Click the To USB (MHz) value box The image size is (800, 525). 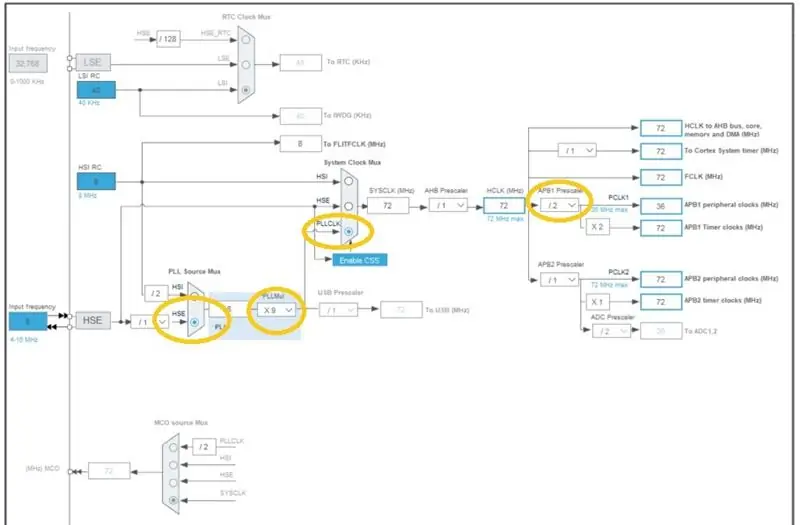pyautogui.click(x=401, y=310)
